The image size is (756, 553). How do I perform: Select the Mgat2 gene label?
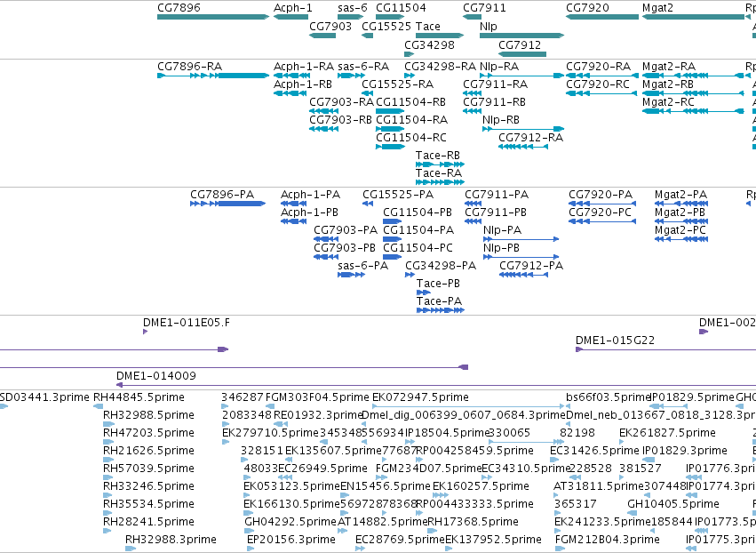(x=657, y=8)
